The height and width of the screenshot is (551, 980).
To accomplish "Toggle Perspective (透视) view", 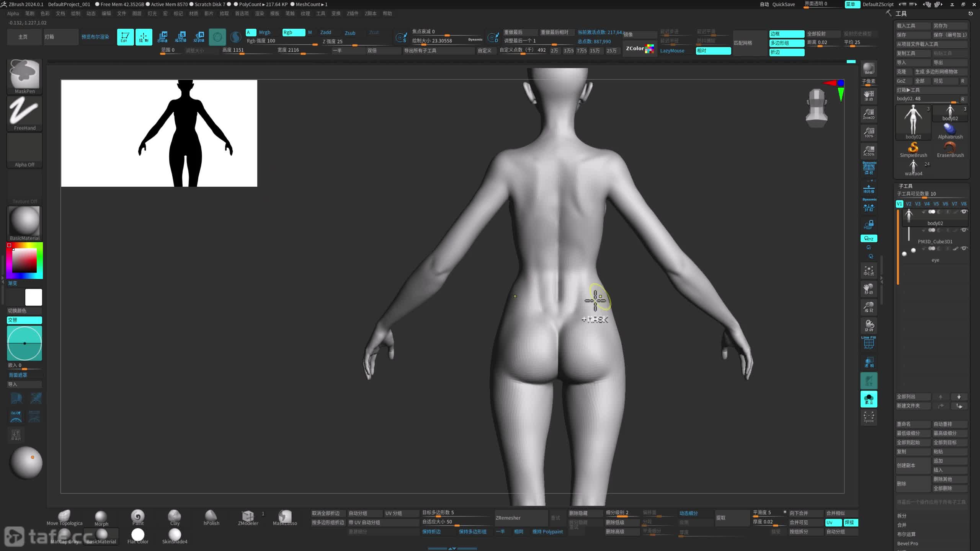I will pyautogui.click(x=869, y=168).
